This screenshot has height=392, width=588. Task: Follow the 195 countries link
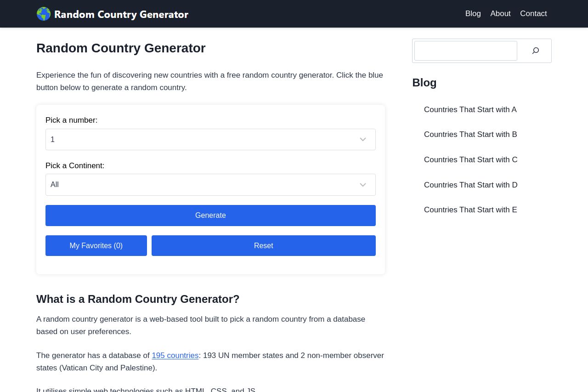tap(175, 355)
